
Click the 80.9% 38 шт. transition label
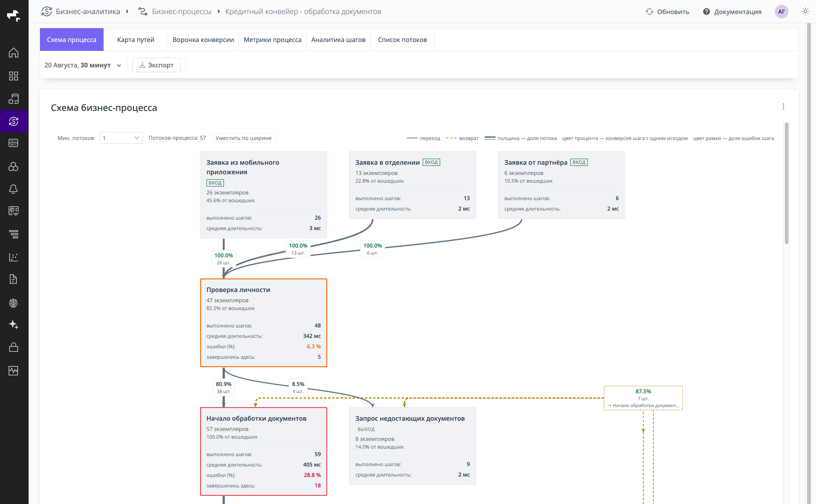[223, 387]
